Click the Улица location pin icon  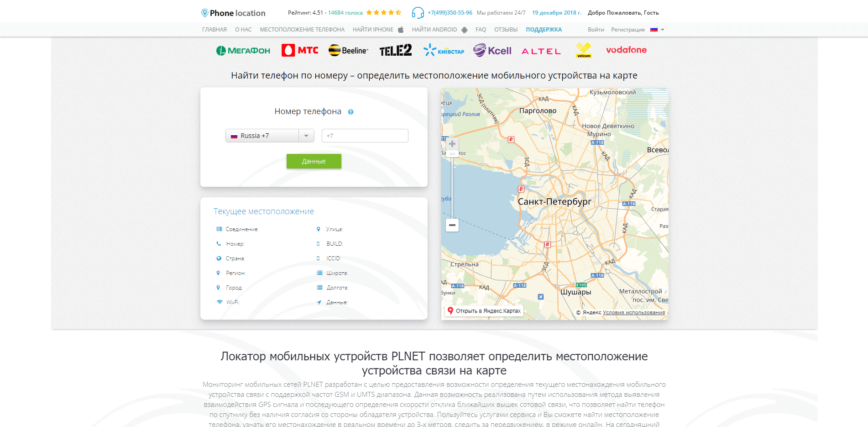coord(319,229)
